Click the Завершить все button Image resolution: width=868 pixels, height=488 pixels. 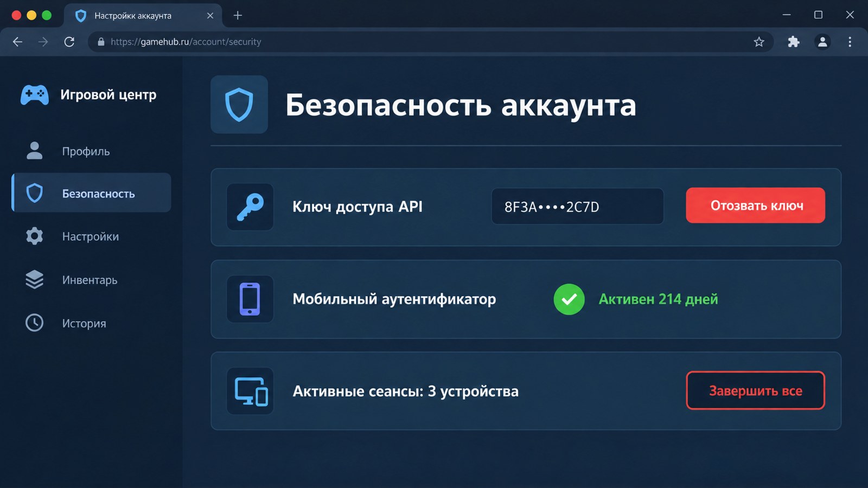tap(755, 390)
